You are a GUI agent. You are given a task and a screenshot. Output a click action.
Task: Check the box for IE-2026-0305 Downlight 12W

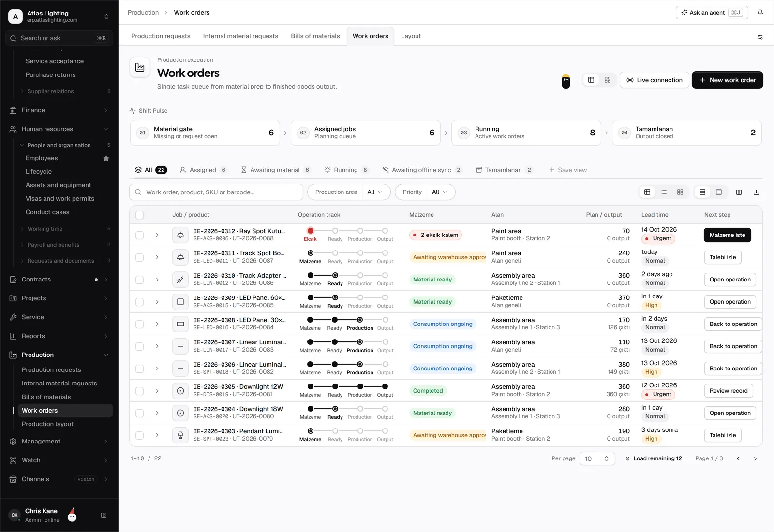pos(140,391)
